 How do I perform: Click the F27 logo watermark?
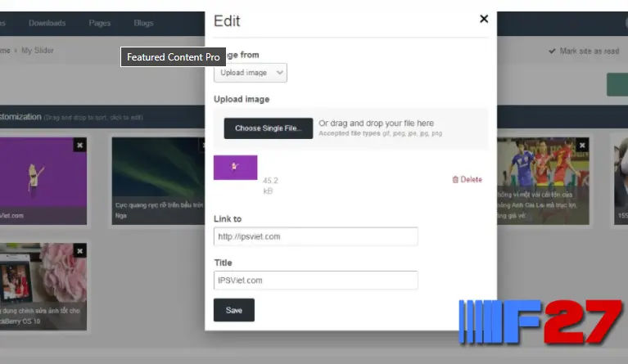[540, 321]
